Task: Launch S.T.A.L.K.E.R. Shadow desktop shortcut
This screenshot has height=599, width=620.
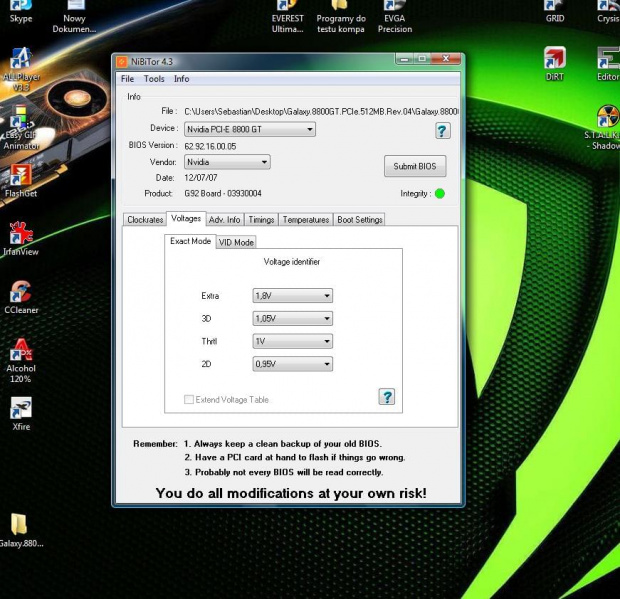Action: point(603,128)
